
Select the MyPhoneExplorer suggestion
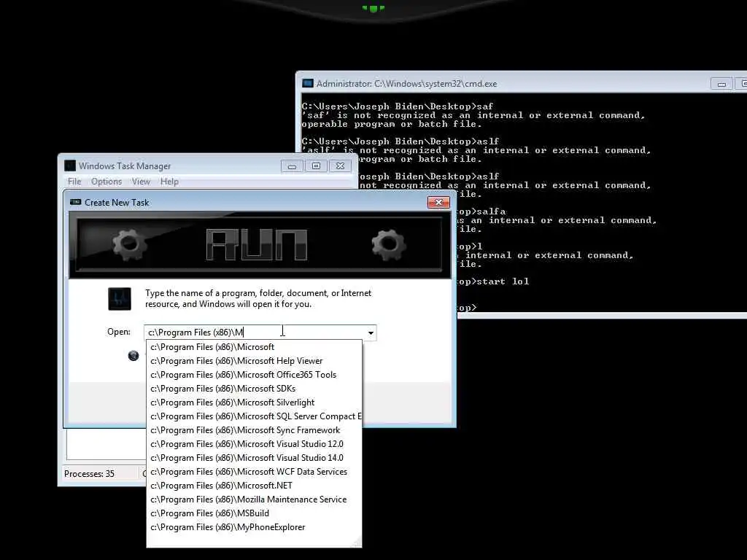[x=255, y=527]
